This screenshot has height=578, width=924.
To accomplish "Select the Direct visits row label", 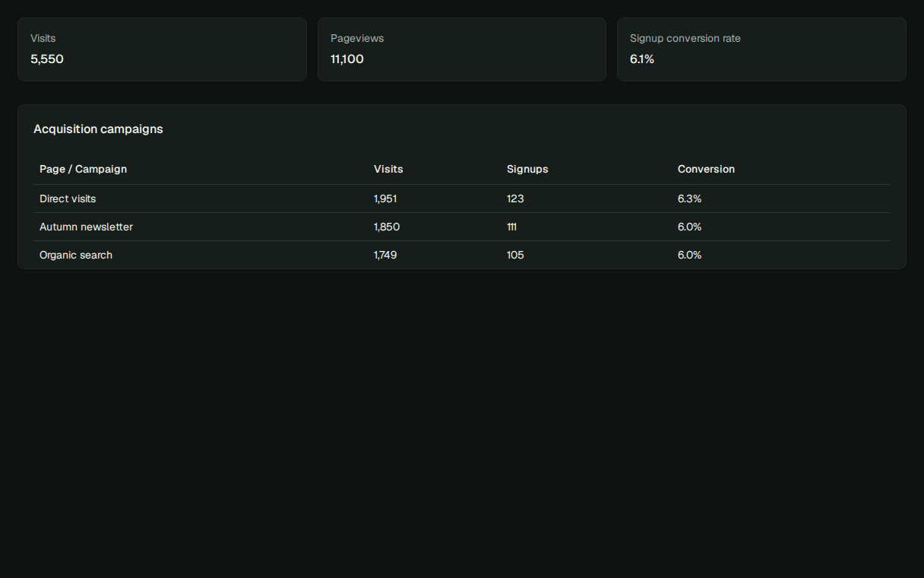I will click(68, 198).
